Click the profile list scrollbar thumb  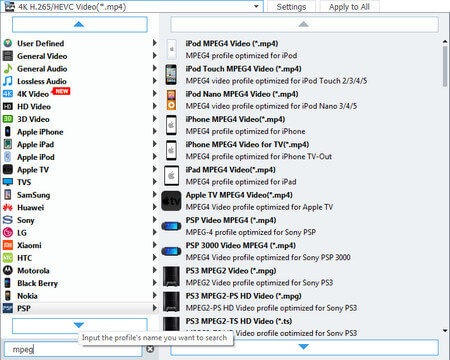tap(445, 66)
